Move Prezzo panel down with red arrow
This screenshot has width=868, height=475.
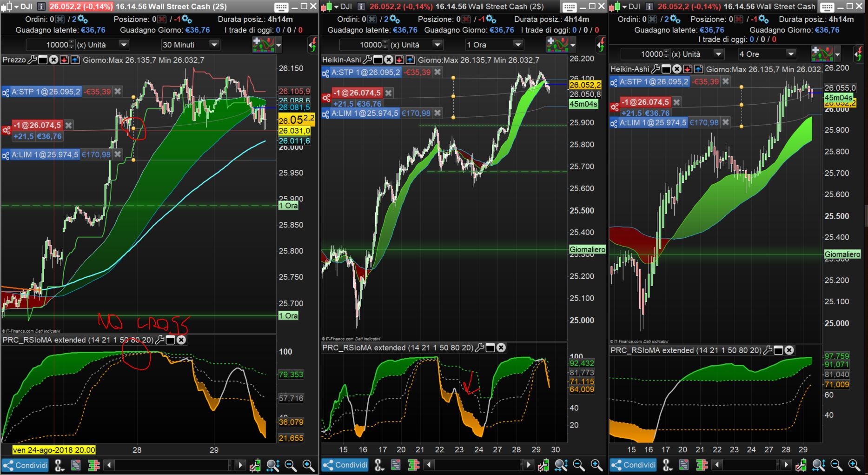click(64, 60)
